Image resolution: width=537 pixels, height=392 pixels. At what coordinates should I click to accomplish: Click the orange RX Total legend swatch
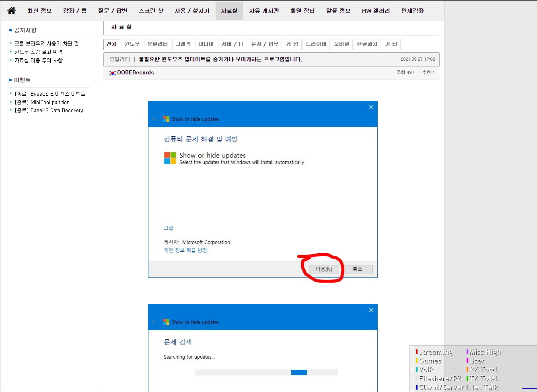click(x=467, y=369)
